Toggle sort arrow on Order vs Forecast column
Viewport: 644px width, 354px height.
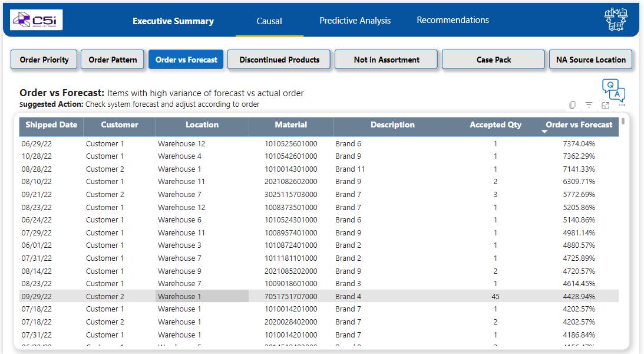[x=544, y=132]
